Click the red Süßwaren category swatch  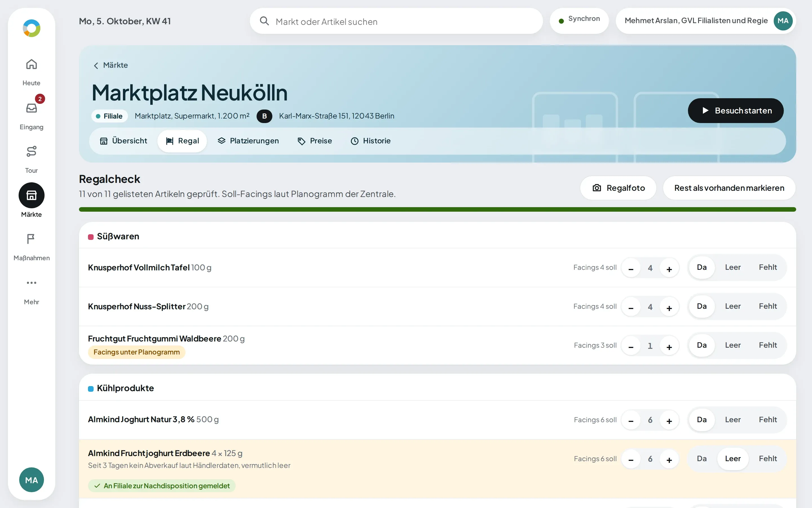click(91, 237)
